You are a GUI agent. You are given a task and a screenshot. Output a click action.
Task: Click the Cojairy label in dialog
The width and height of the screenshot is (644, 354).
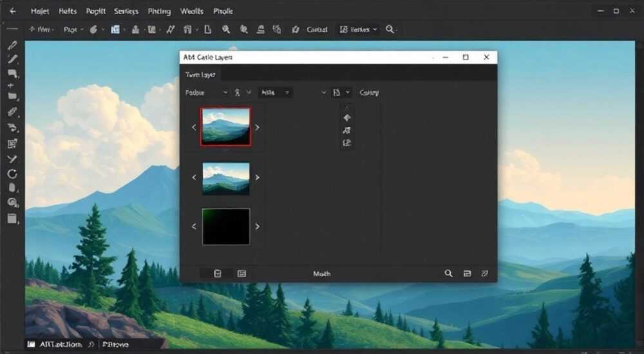point(369,93)
